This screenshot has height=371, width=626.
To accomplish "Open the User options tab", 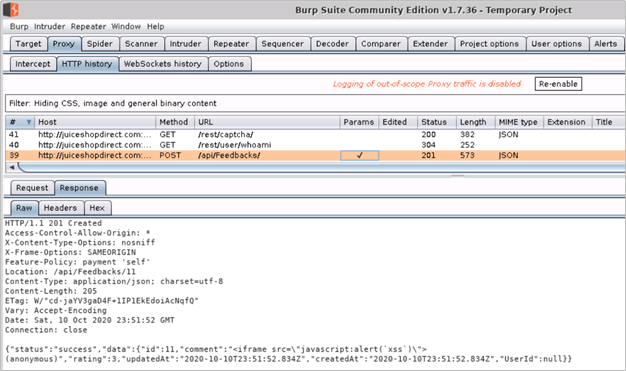I will click(x=557, y=44).
